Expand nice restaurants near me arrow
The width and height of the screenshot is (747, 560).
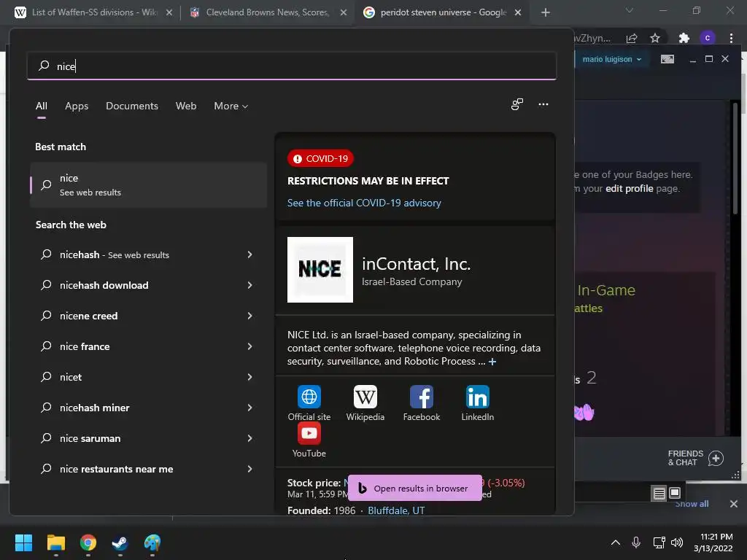pyautogui.click(x=249, y=469)
